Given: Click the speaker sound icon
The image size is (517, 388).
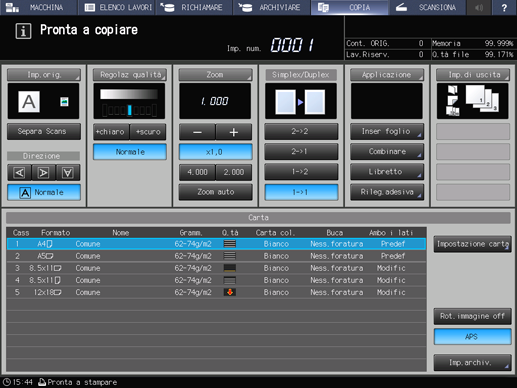Looking at the screenshot, I should pyautogui.click(x=479, y=7).
